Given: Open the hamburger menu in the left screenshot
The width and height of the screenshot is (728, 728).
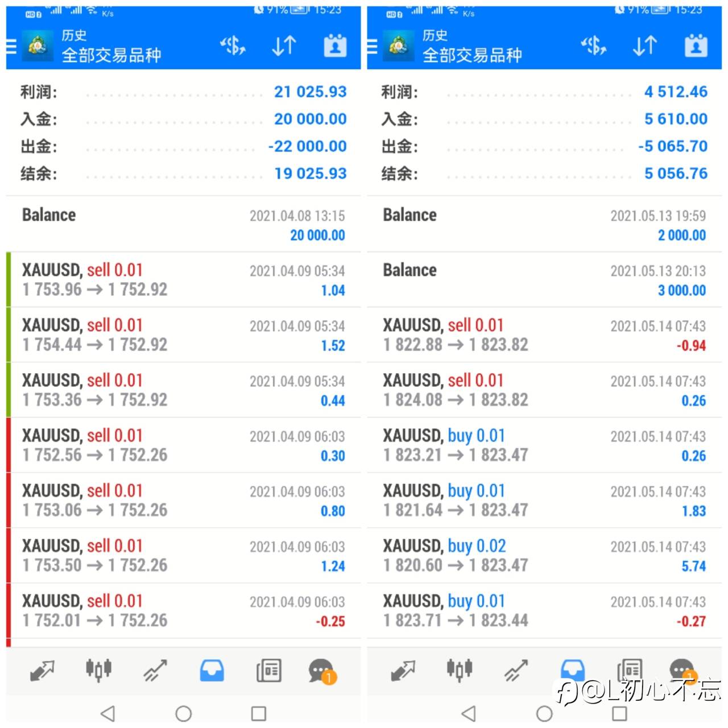Looking at the screenshot, I should [11, 46].
